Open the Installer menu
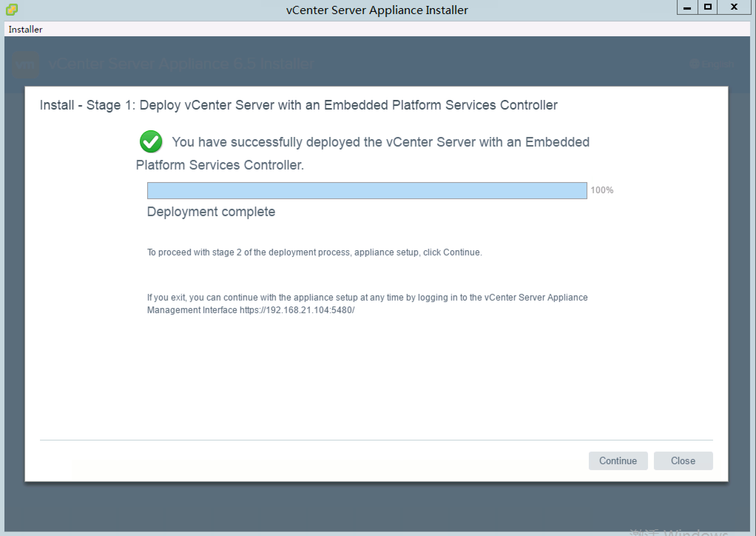 tap(25, 29)
